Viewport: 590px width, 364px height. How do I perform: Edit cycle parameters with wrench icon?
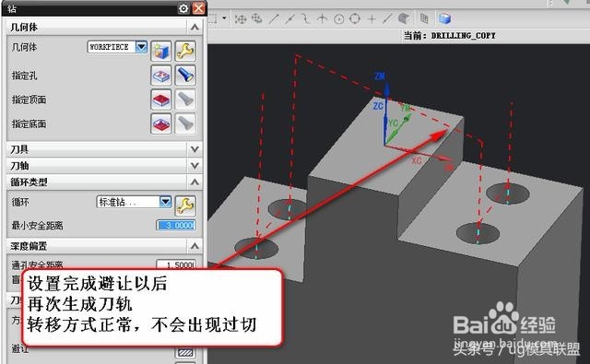tap(185, 205)
